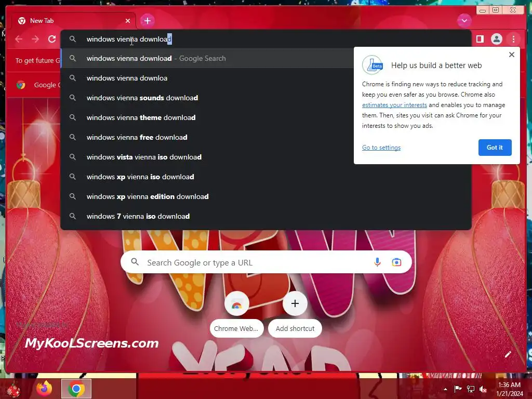This screenshot has width=532, height=399.
Task: Click the Chrome taskbar button
Action: pos(76,389)
